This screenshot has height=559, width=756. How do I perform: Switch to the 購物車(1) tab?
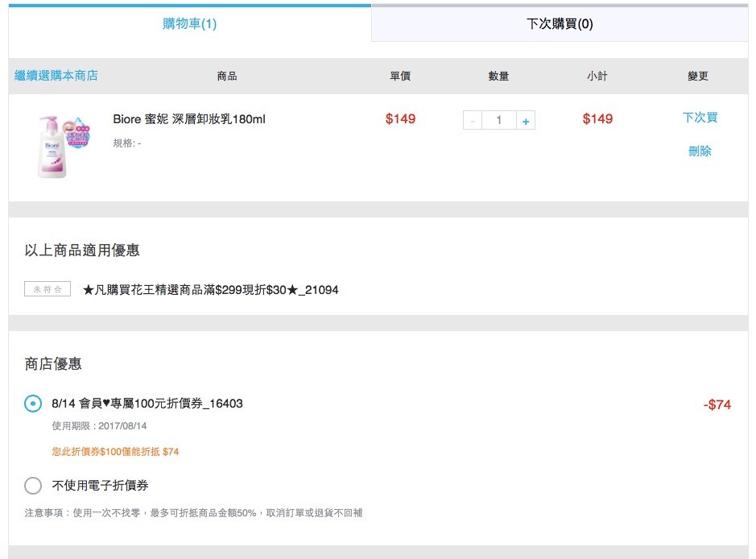pos(189,23)
